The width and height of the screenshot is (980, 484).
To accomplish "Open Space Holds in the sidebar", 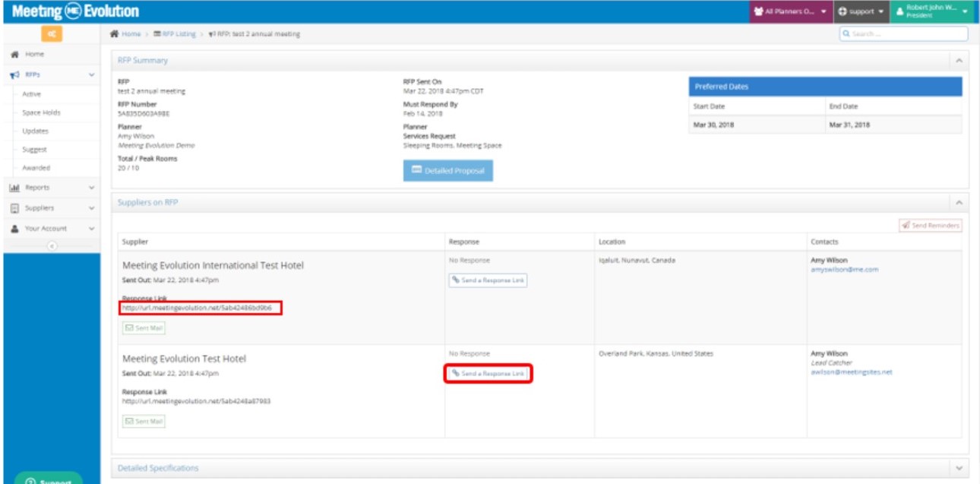I will [41, 112].
